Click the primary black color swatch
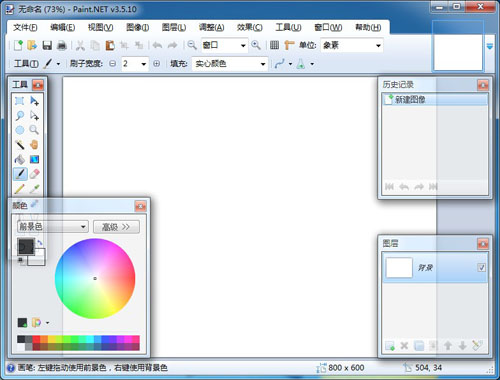This screenshot has width=500, height=380. [25, 247]
